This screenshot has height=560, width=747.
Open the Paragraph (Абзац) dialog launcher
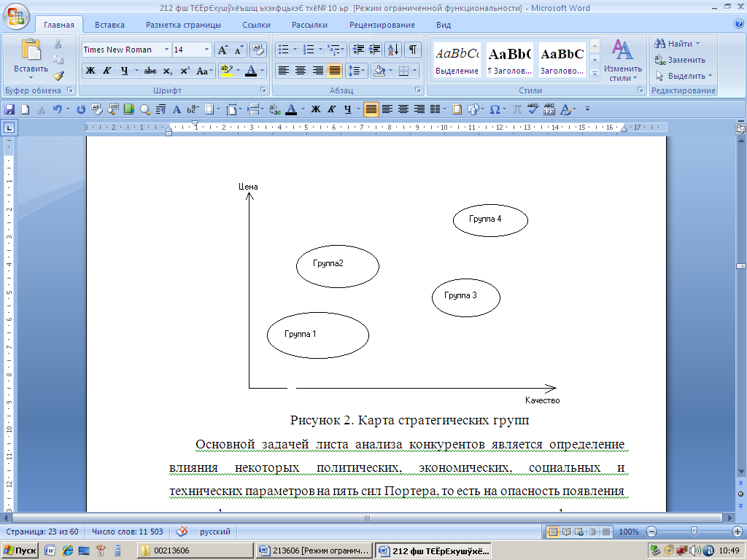point(418,90)
